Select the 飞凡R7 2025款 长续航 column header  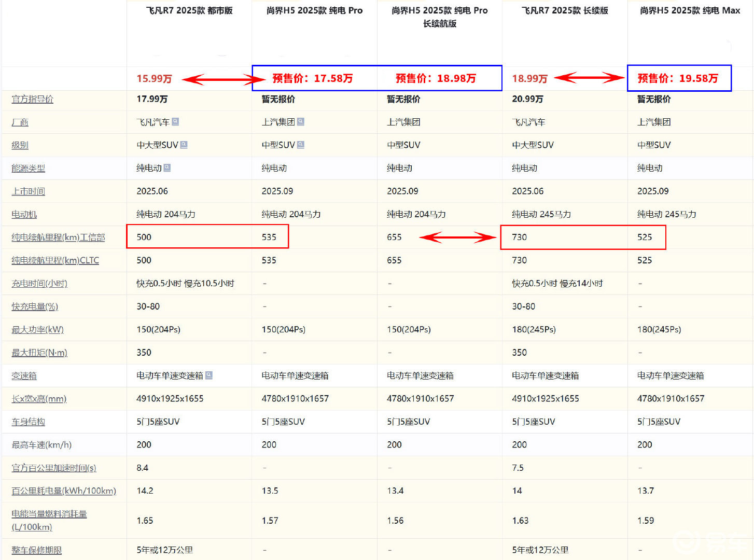click(565, 10)
